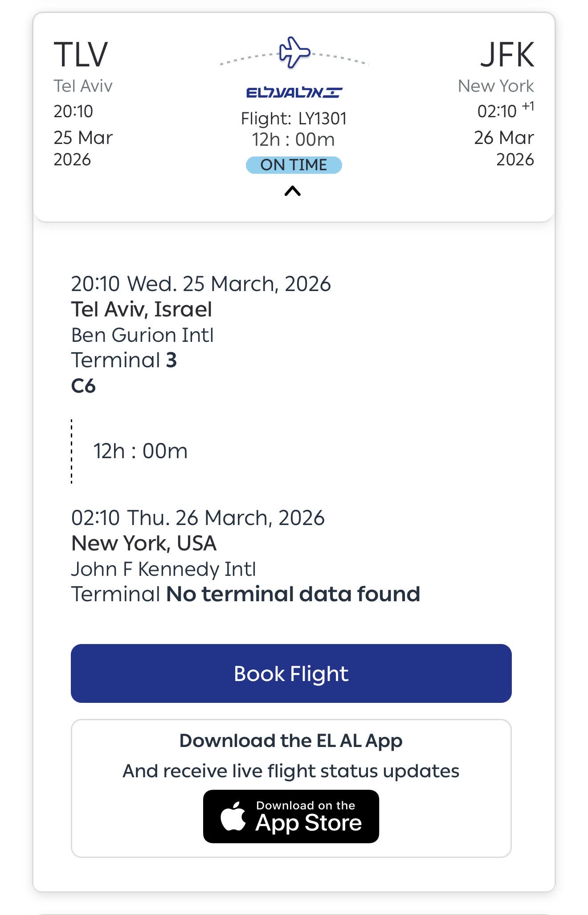Click the No terminal data found text

pos(293,594)
